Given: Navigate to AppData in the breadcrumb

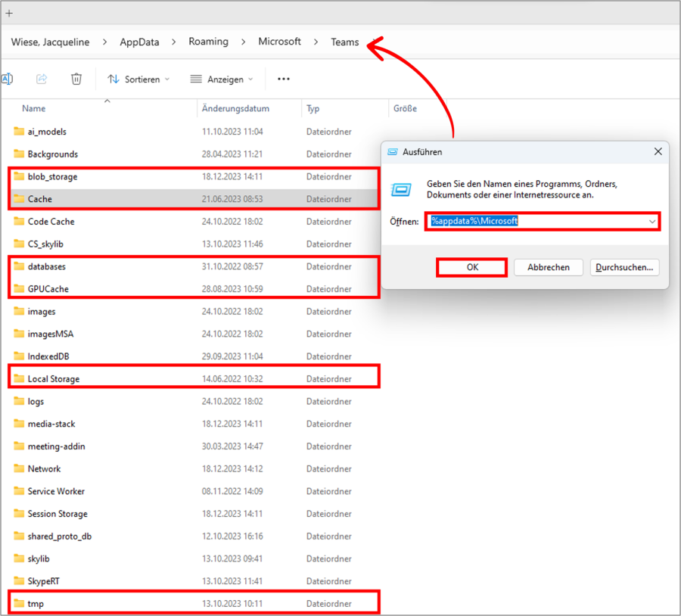Looking at the screenshot, I should 138,42.
